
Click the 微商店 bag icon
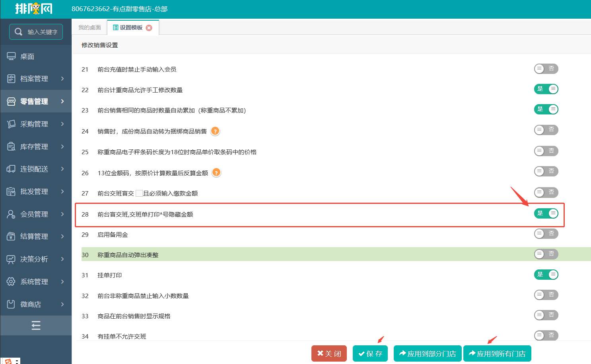(11, 304)
